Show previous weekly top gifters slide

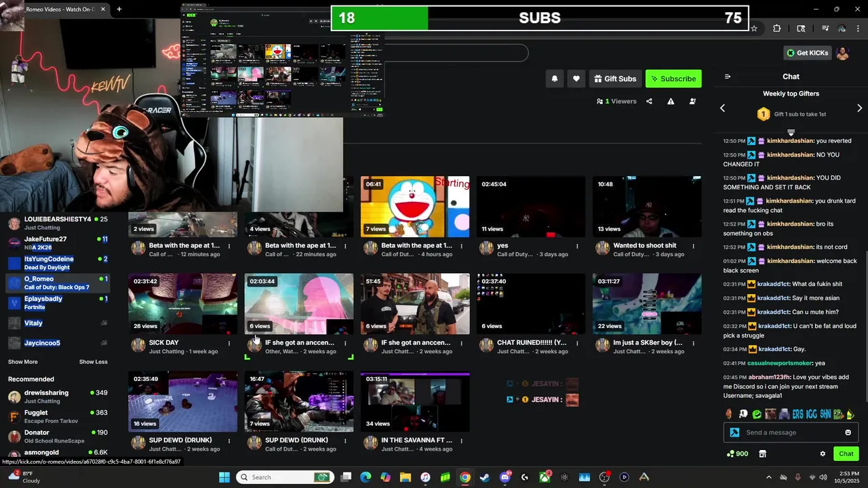pos(722,108)
